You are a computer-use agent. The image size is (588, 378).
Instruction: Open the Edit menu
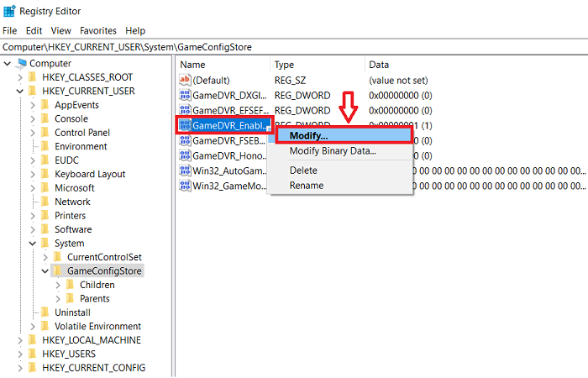[34, 31]
